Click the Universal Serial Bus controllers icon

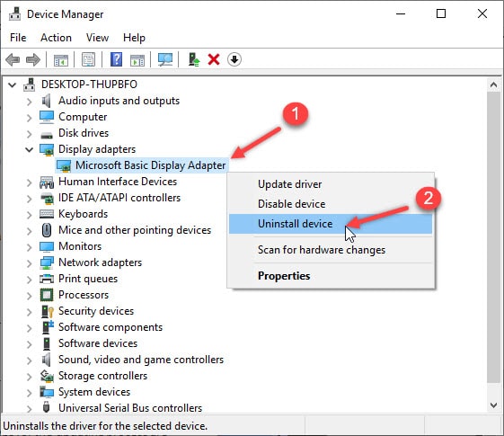47,407
